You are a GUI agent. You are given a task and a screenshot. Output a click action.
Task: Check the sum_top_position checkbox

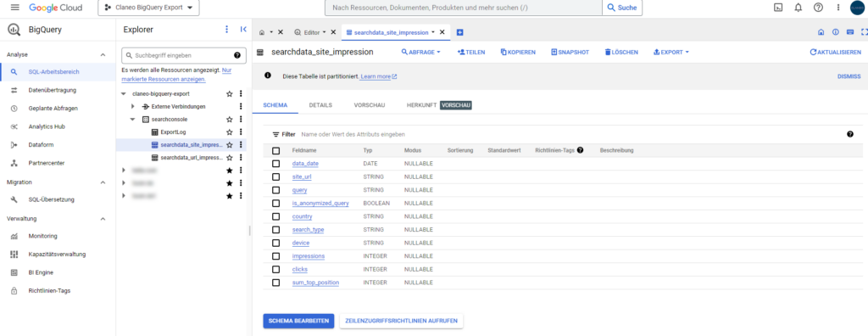point(275,283)
